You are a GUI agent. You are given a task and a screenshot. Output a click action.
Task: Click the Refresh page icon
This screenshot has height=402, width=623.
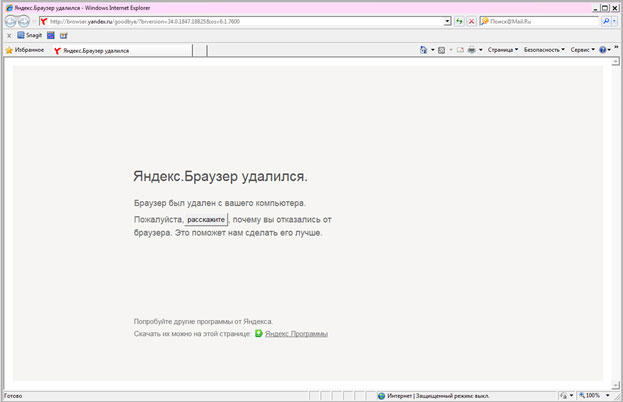tap(459, 21)
